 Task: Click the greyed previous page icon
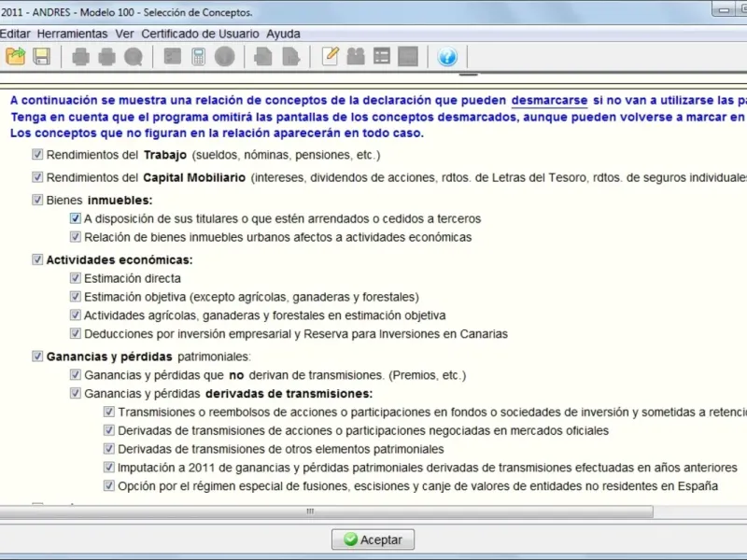tap(263, 57)
